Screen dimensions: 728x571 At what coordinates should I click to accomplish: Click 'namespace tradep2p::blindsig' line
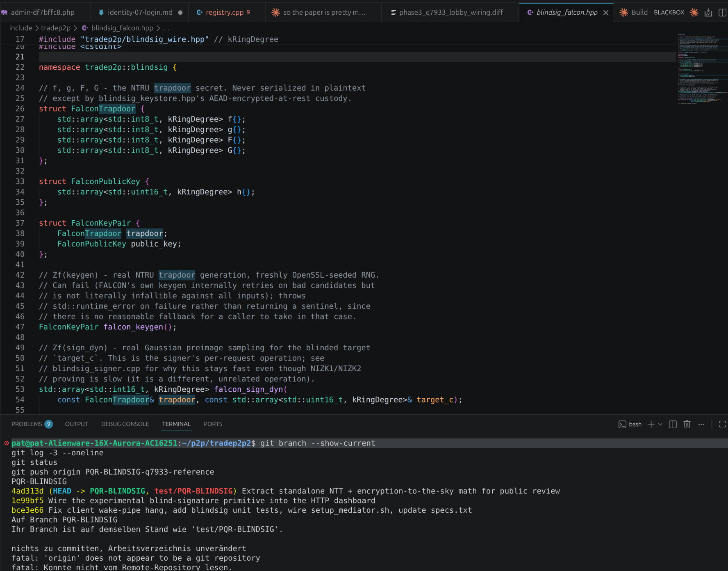pos(108,67)
